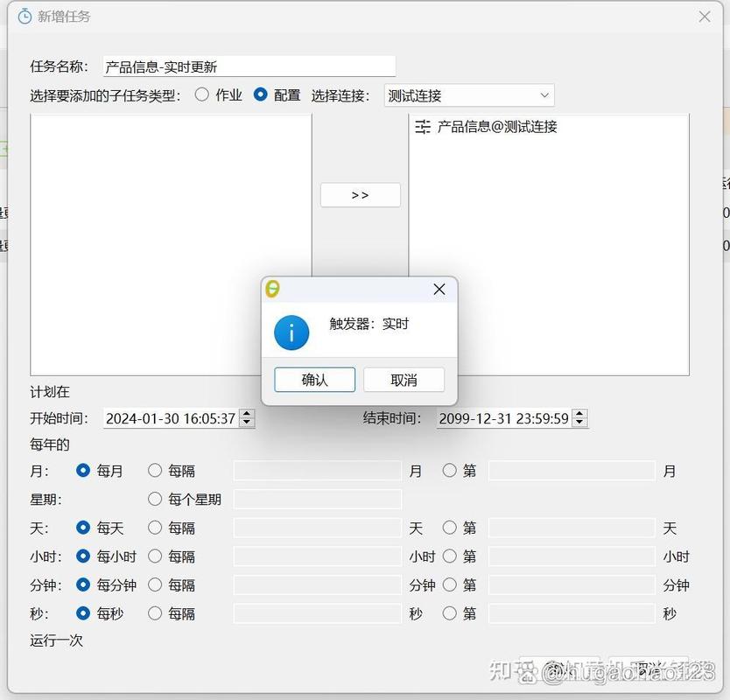Click the up stepper on 开始时间

pyautogui.click(x=247, y=414)
